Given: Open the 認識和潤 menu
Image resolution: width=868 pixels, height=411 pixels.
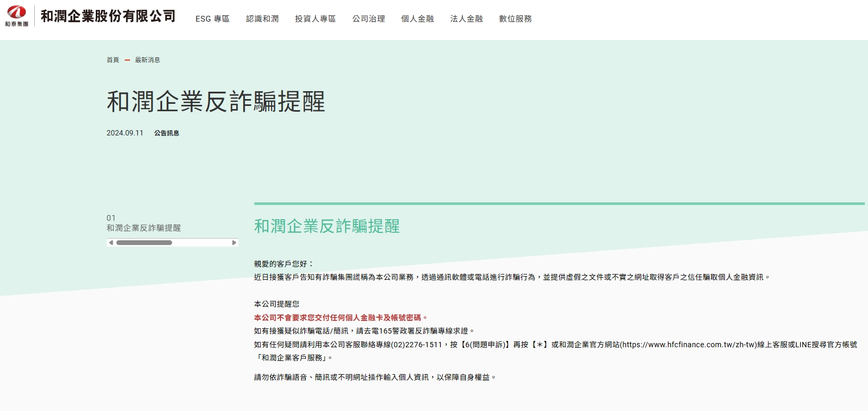Looking at the screenshot, I should pos(262,19).
